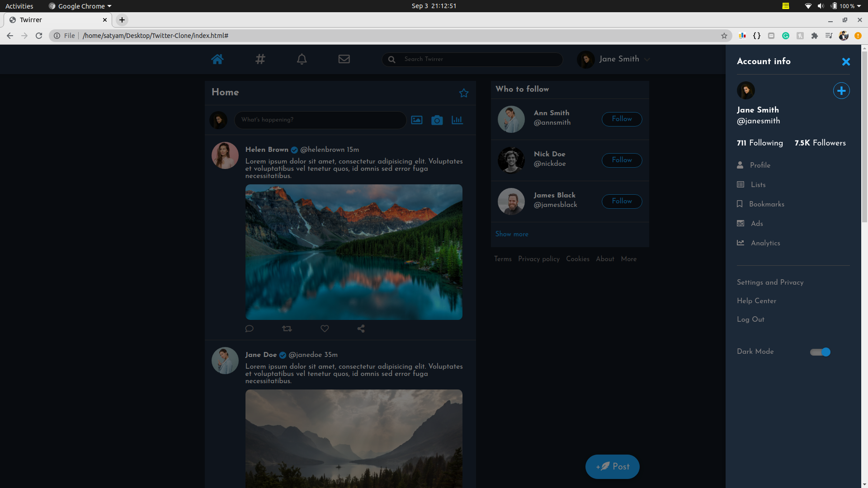Expand the Jane Smith account dropdown
868x488 pixels.
(x=647, y=59)
